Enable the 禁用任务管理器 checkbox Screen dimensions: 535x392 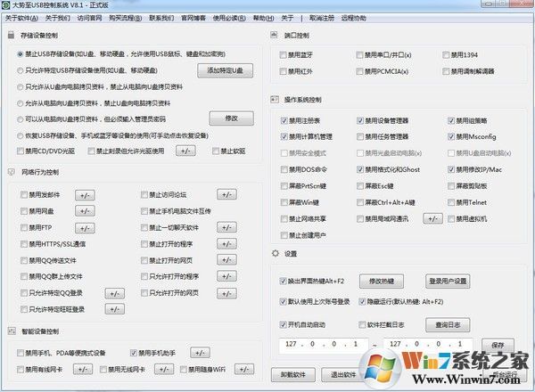pyautogui.click(x=360, y=136)
